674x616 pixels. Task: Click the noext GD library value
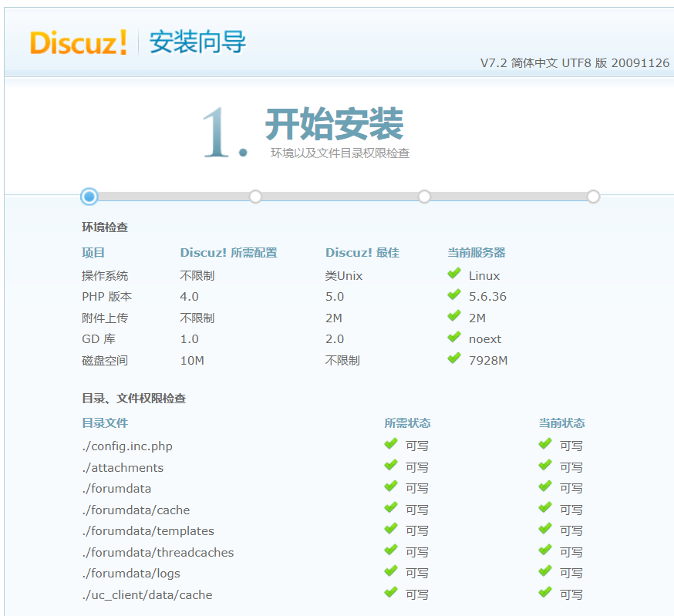(485, 339)
